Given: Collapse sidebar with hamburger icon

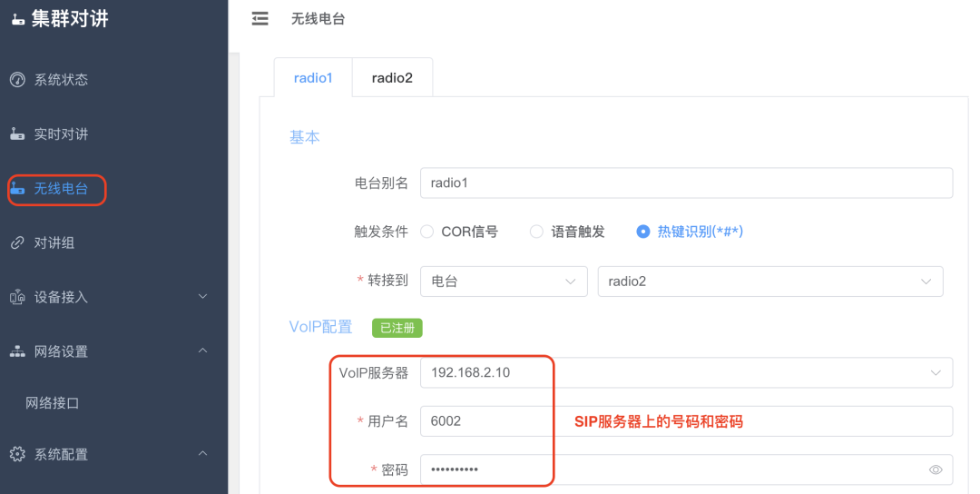Looking at the screenshot, I should 260,19.
